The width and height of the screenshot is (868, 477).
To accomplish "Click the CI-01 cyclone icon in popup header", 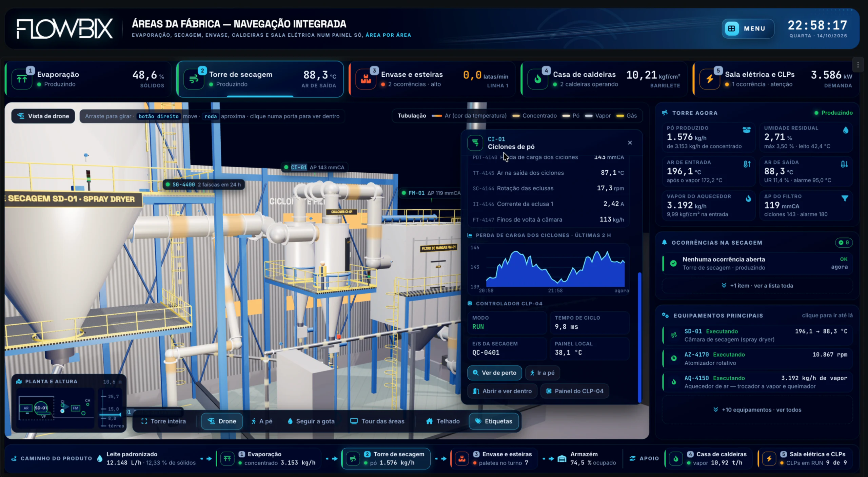I will click(x=475, y=143).
